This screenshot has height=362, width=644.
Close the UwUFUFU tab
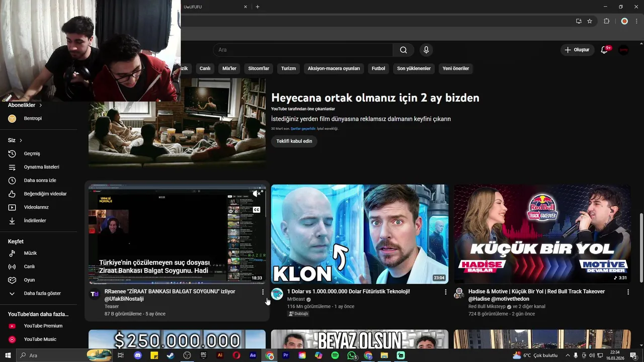246,7
